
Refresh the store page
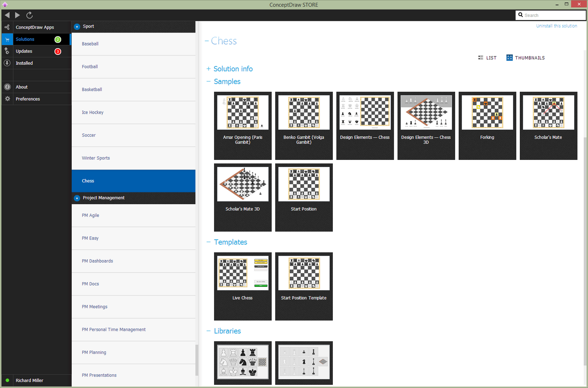[x=29, y=15]
